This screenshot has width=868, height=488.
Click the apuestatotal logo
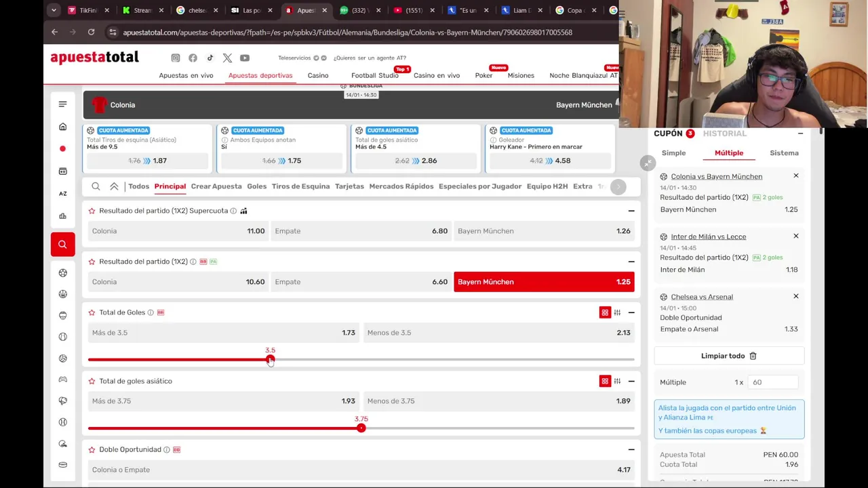tap(94, 57)
